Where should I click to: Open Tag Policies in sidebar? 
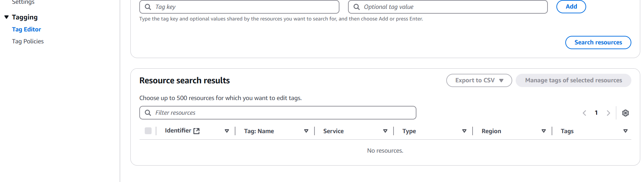pyautogui.click(x=28, y=41)
